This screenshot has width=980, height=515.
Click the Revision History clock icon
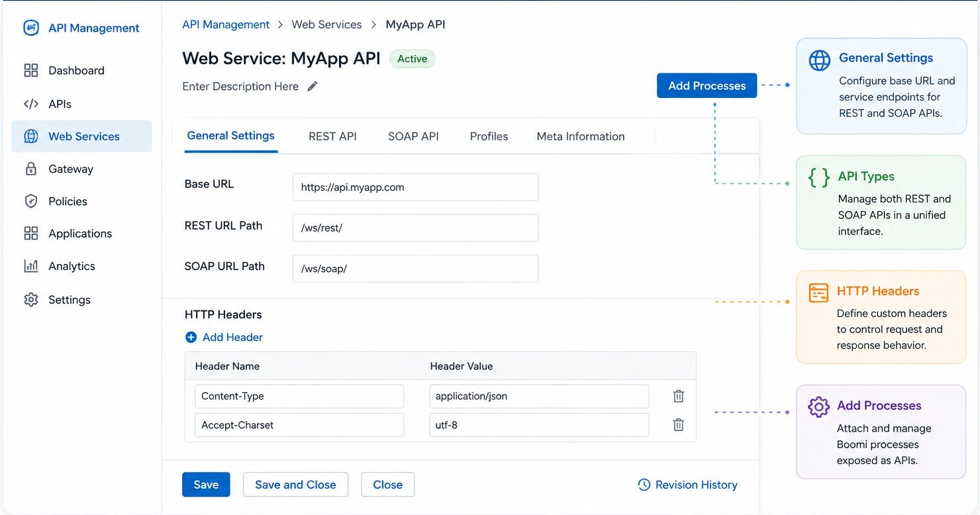(x=644, y=485)
